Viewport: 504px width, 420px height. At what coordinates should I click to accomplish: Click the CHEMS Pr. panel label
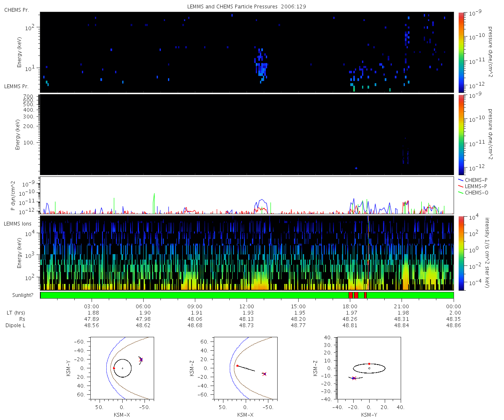(16, 10)
